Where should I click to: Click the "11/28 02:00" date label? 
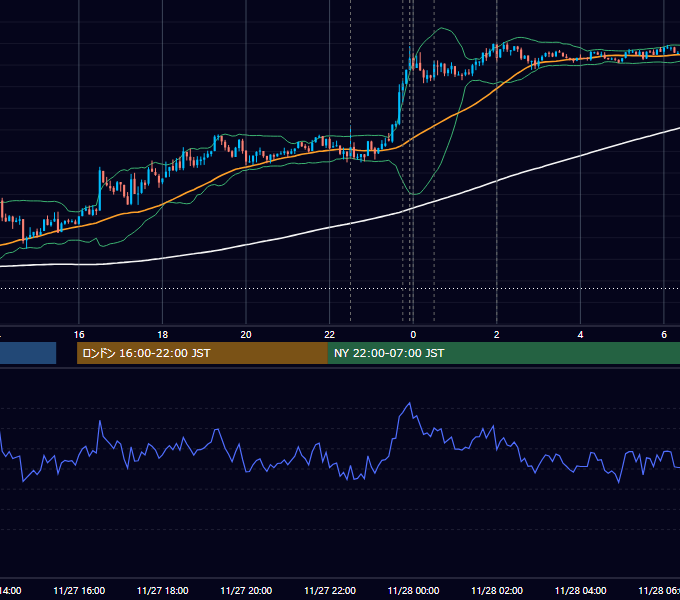tap(497, 590)
